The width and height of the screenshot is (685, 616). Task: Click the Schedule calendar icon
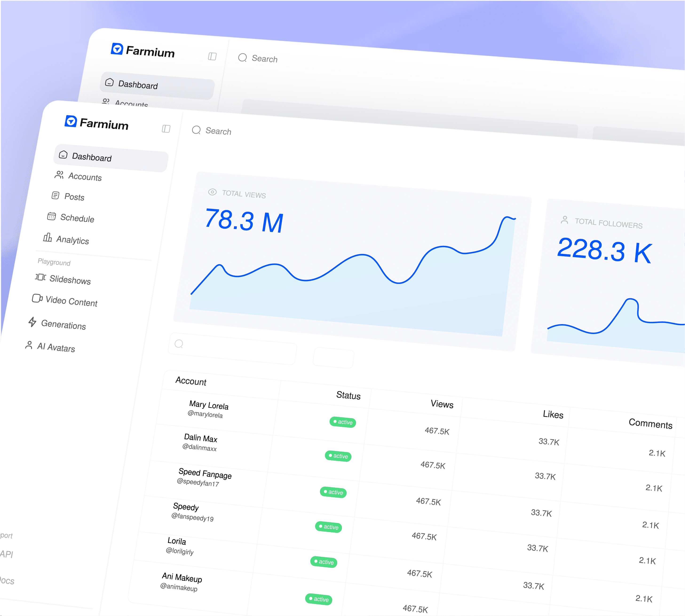pos(51,216)
